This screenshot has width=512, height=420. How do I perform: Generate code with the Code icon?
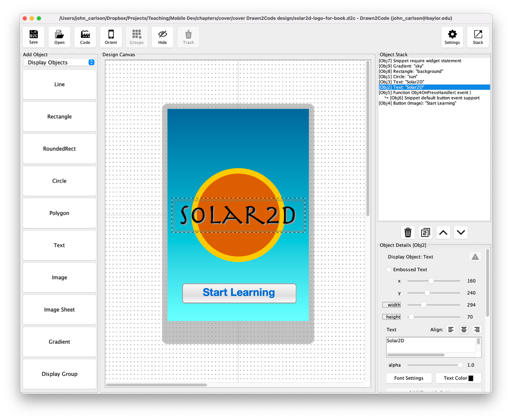tap(85, 37)
